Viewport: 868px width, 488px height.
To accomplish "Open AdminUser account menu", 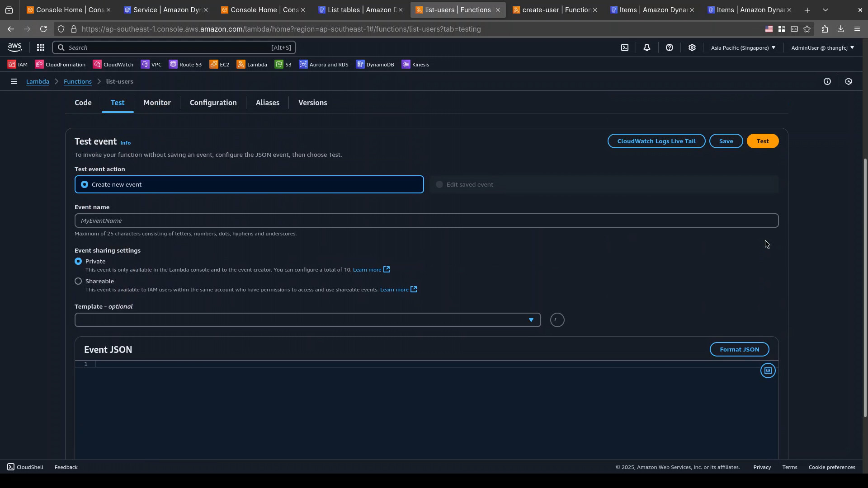I will point(822,47).
